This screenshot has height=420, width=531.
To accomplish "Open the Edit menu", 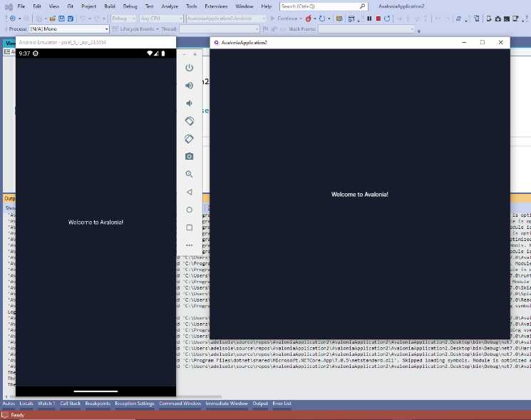I will 37,6.
